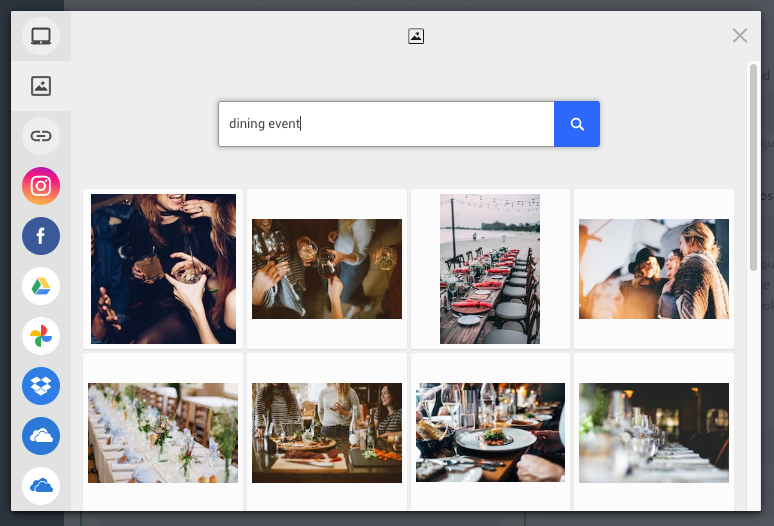
Task: Choose the people holding wine glasses photo
Action: click(x=327, y=269)
